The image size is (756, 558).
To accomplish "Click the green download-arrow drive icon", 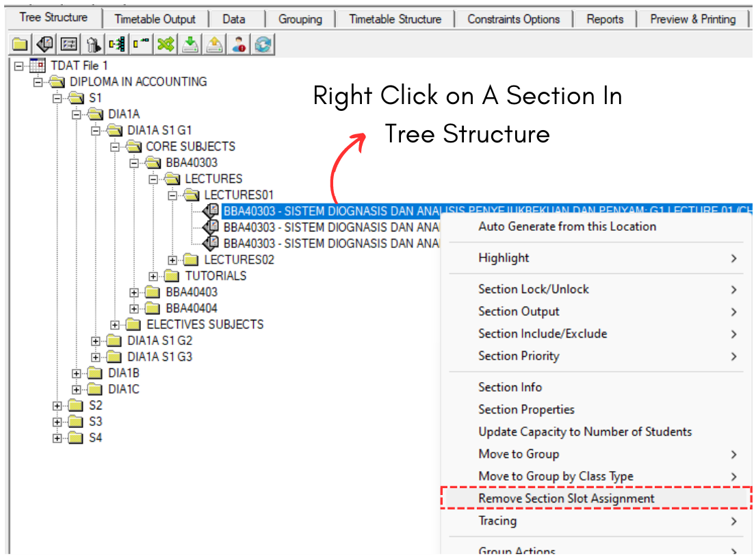I will [x=191, y=45].
